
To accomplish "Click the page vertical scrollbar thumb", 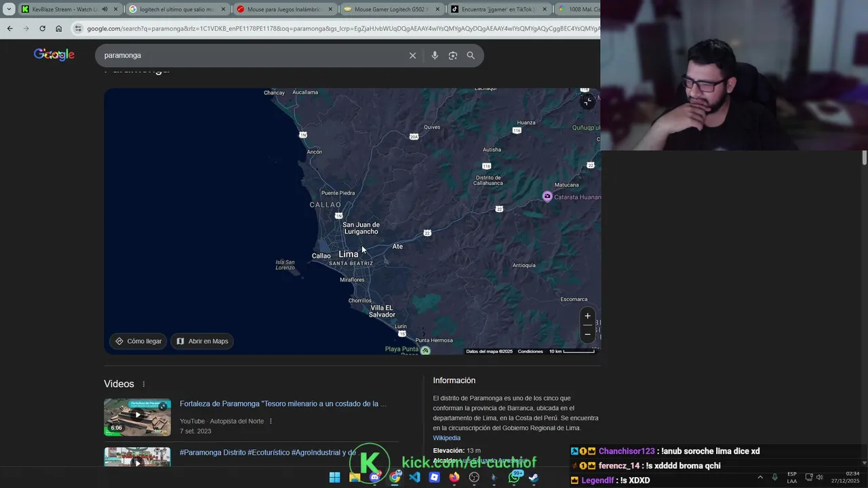I will tap(864, 157).
